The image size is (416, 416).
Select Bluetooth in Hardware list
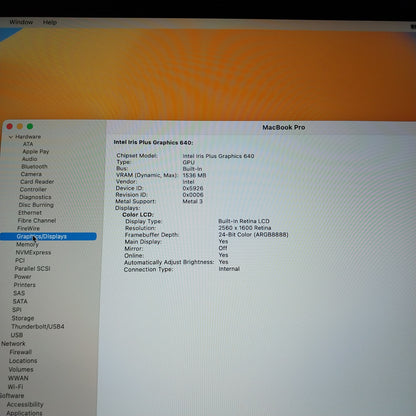pos(35,166)
